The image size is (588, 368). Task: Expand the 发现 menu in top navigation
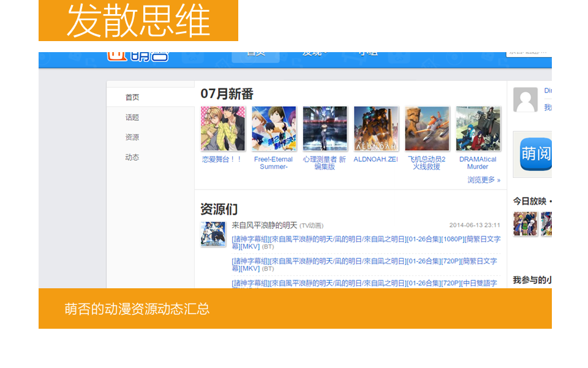click(314, 55)
